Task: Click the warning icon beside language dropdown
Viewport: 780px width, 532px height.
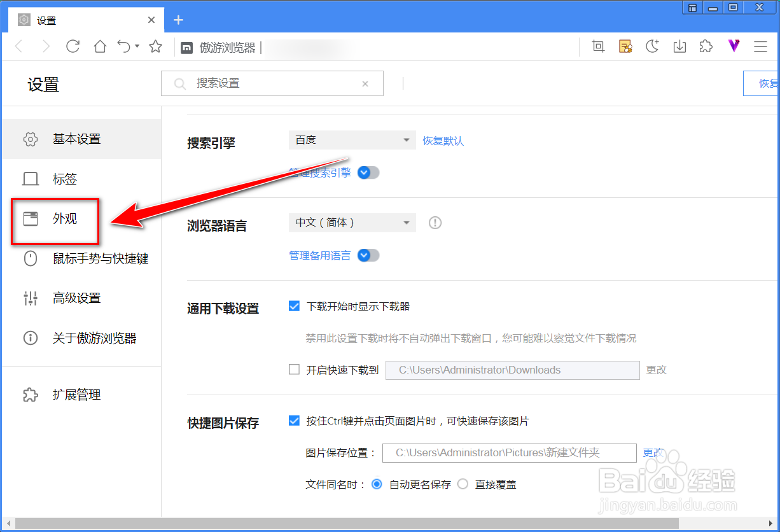Action: pyautogui.click(x=435, y=223)
